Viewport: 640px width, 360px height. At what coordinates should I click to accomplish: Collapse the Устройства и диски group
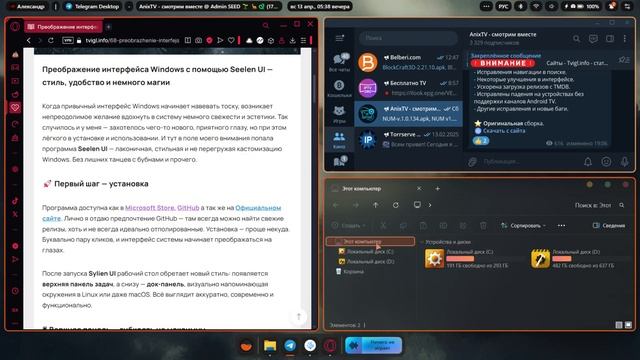click(422, 242)
